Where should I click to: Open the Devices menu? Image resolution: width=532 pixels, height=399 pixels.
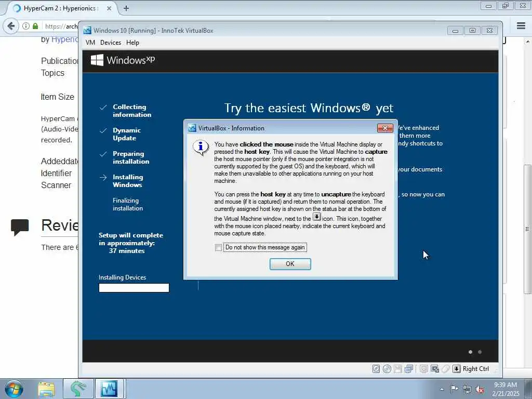(x=111, y=43)
